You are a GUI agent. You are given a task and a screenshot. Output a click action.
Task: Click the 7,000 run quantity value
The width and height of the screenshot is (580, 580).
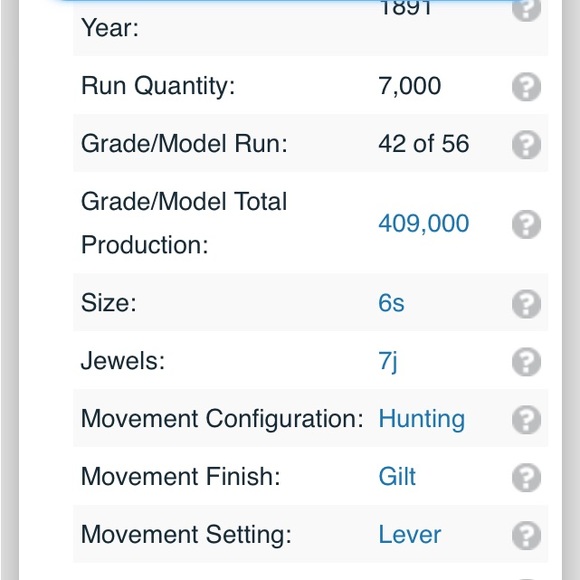409,86
